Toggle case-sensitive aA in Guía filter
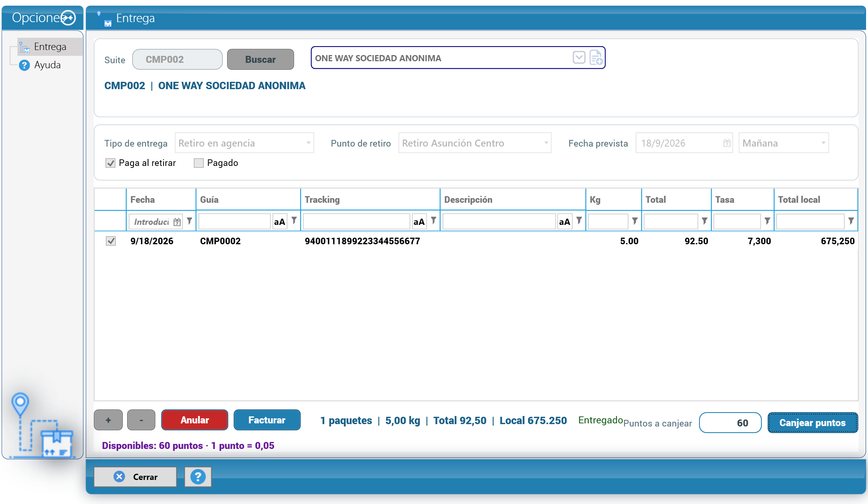Viewport: 868px width, 504px height. pos(279,222)
